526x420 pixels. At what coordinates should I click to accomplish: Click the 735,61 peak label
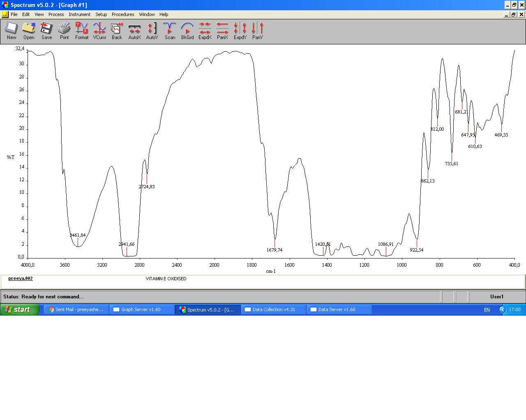(x=452, y=164)
